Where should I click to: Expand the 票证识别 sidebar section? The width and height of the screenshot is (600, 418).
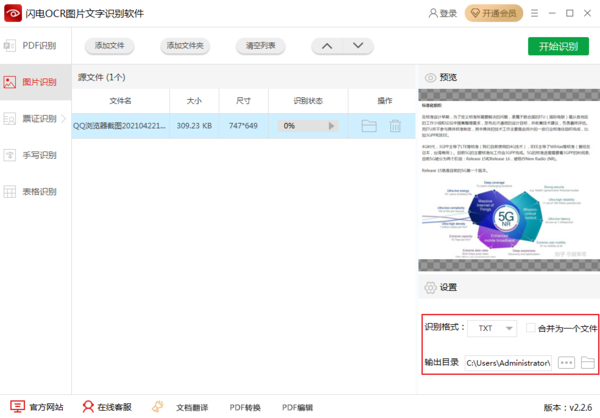point(35,118)
